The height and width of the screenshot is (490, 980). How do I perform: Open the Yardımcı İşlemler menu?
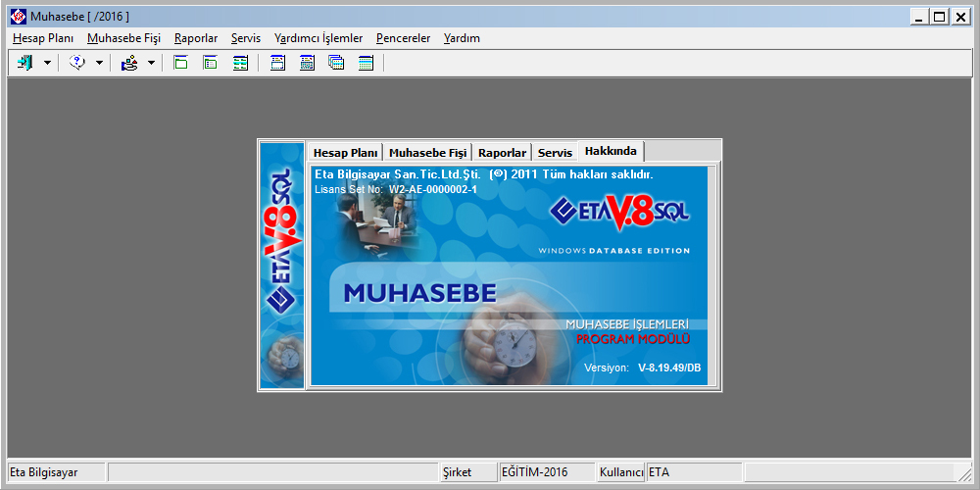pos(318,38)
